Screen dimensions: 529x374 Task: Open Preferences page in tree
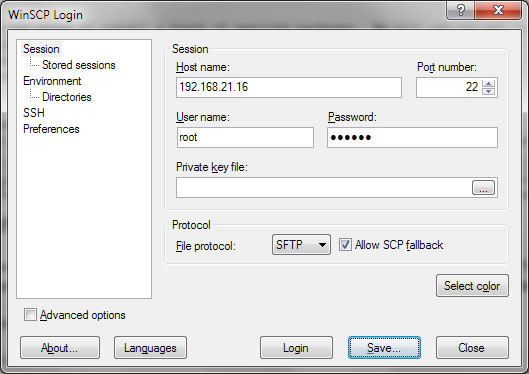point(51,129)
